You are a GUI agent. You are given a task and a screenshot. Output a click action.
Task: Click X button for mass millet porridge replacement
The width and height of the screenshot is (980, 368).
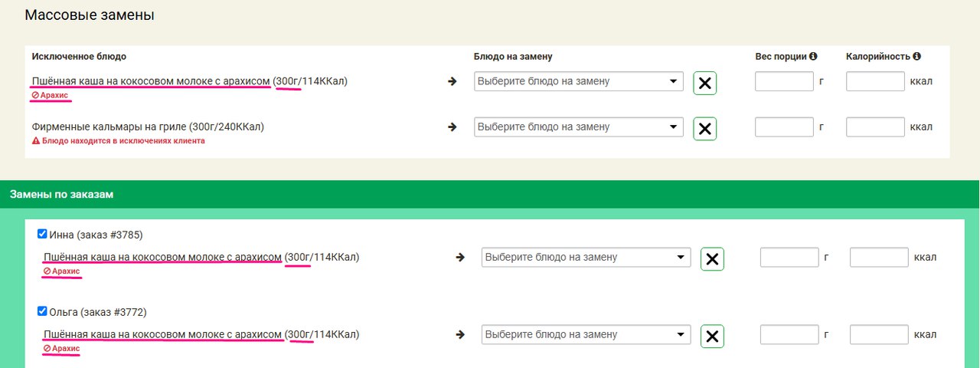705,83
